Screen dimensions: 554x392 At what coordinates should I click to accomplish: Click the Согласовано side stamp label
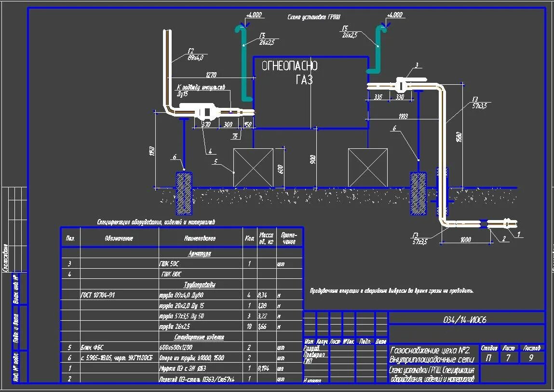click(x=5, y=258)
